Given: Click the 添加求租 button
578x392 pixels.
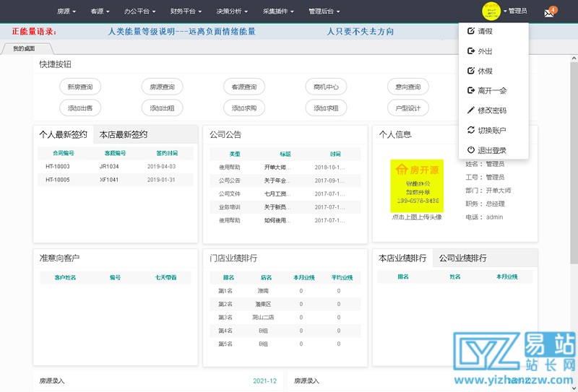Looking at the screenshot, I should click(326, 108).
